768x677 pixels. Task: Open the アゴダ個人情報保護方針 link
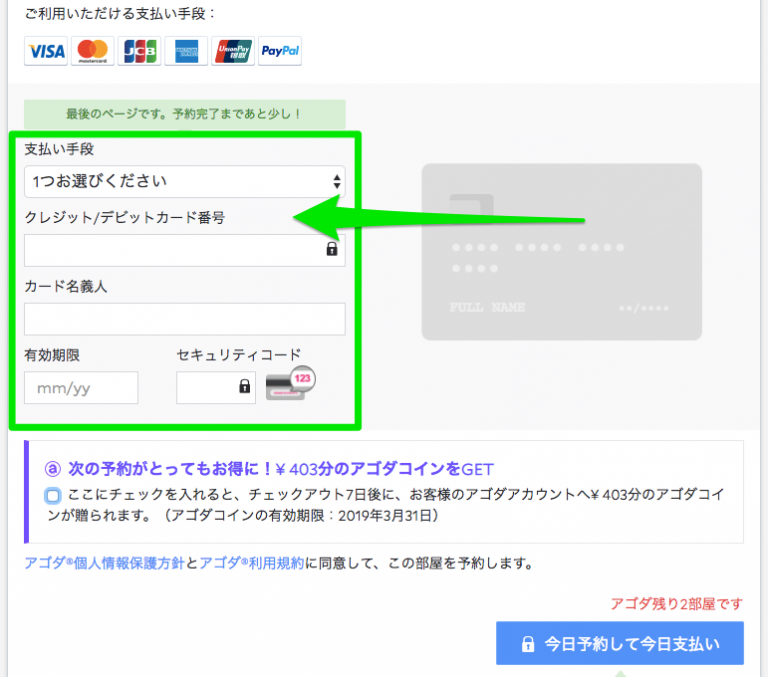104,563
